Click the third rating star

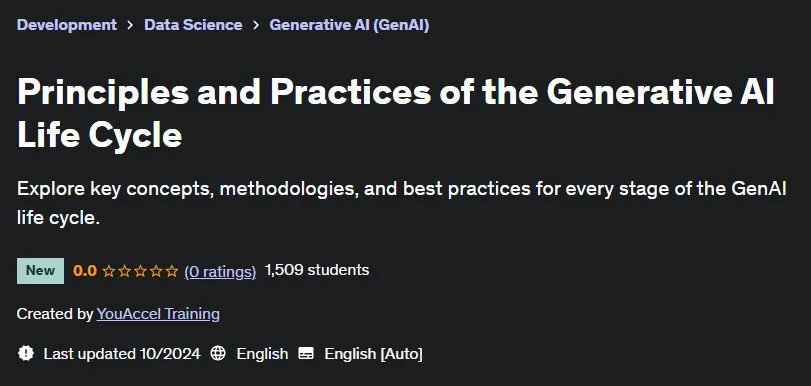(x=140, y=271)
